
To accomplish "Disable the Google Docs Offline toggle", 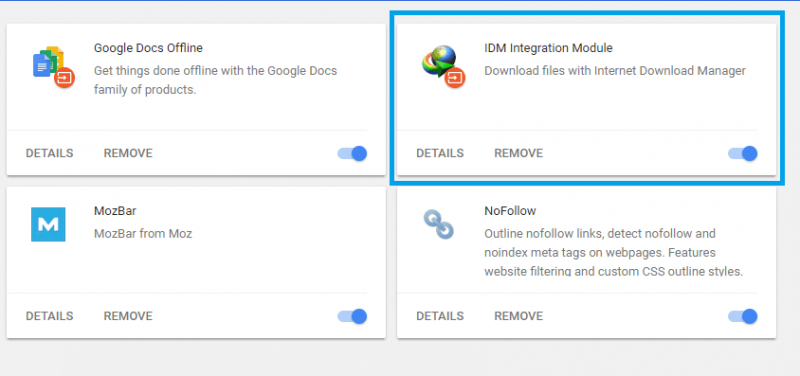I will tap(352, 153).
